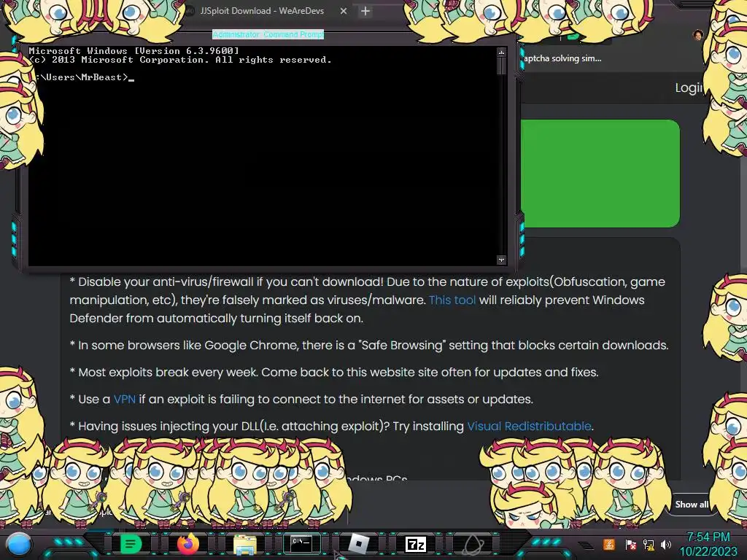
Task: Click the 'aptcha solving sim...' bookmark
Action: 562,58
